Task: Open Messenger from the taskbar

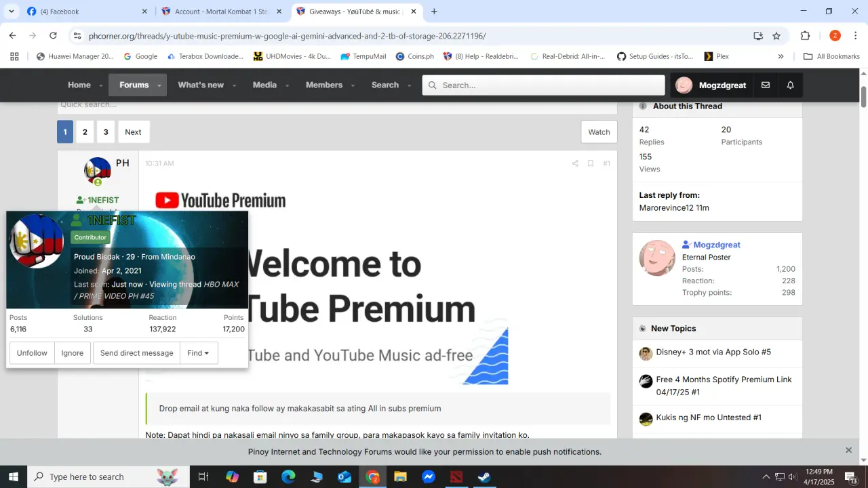Action: (x=428, y=476)
